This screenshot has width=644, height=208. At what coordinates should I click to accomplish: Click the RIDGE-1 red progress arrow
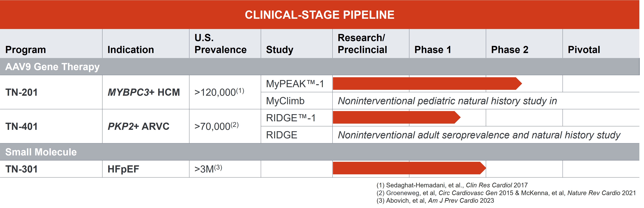click(395, 118)
